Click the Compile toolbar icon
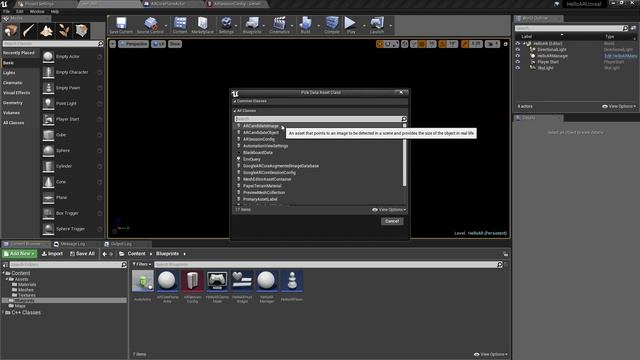The width and height of the screenshot is (640, 360). [332, 25]
